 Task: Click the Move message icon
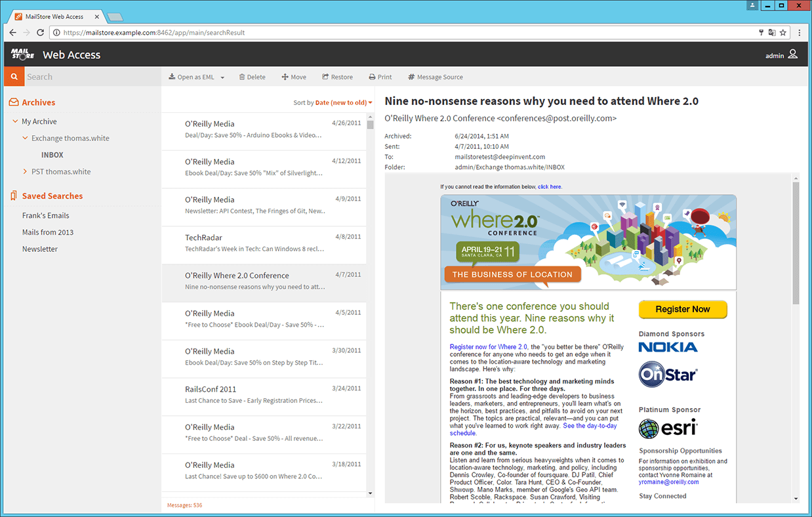click(x=285, y=77)
